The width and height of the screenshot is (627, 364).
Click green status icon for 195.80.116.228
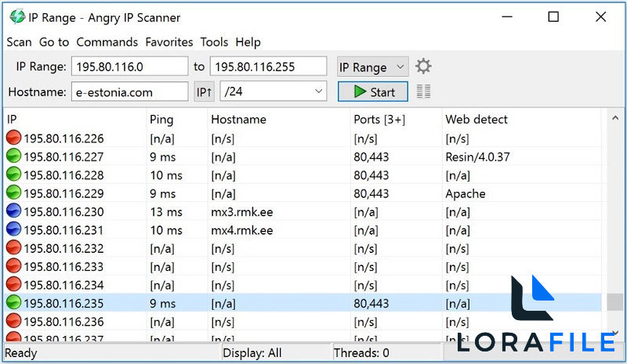click(13, 175)
